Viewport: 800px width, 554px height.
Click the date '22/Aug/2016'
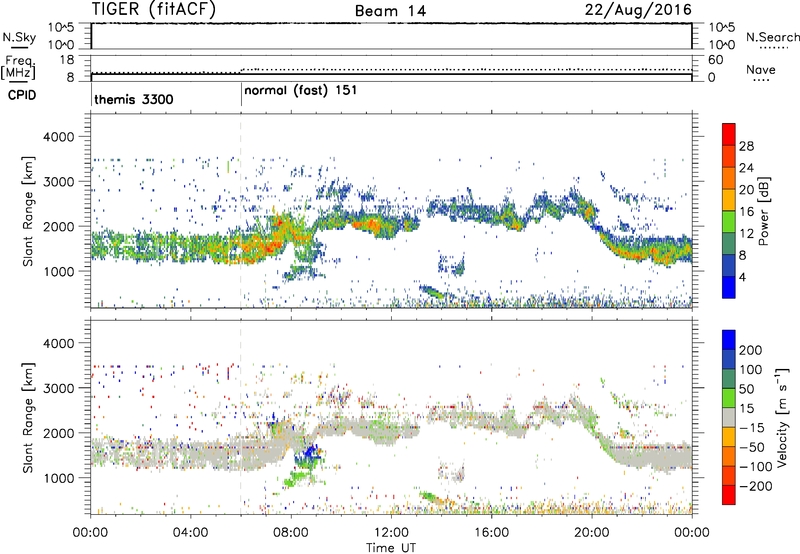point(638,10)
